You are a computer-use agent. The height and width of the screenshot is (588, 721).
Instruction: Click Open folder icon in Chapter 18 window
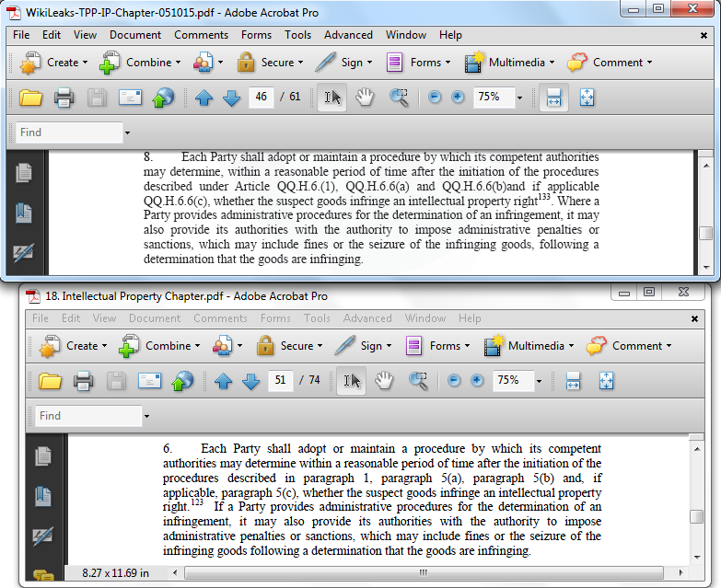tap(50, 381)
